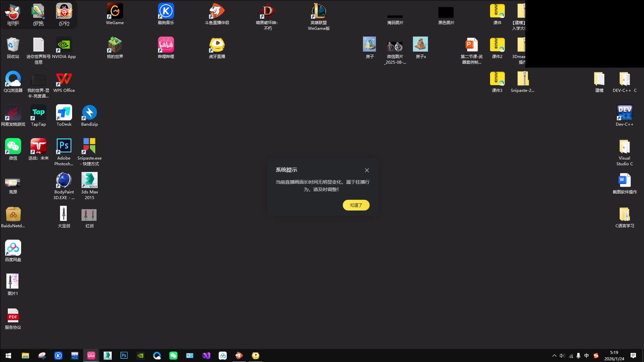Open the notification center icon
The width and height of the screenshot is (644, 362).
633,356
